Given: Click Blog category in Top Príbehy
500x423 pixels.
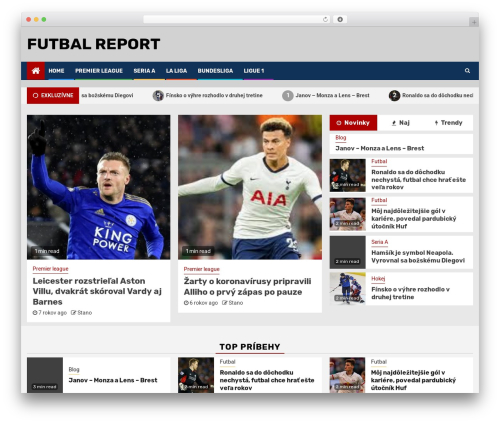Looking at the screenshot, I should (74, 369).
